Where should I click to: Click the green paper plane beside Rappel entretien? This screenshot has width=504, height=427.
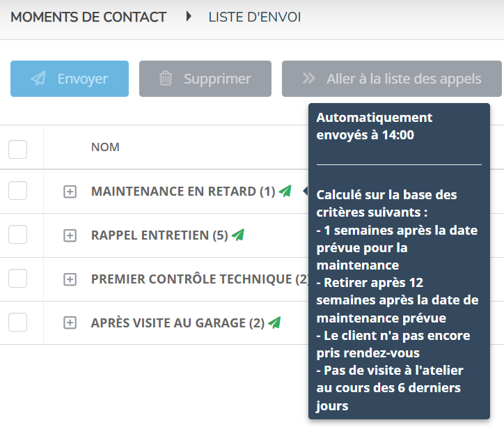(238, 235)
